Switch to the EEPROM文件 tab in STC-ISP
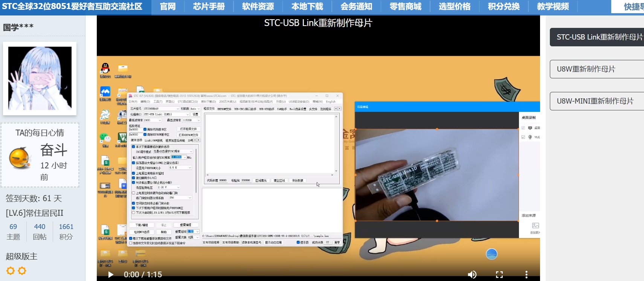This screenshot has height=281, width=644. click(x=224, y=109)
